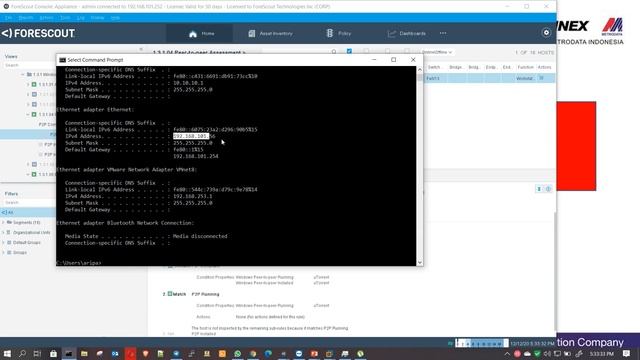The height and width of the screenshot is (360, 640).
Task: Select the Fa0/13 host row
Action: (x=489, y=78)
